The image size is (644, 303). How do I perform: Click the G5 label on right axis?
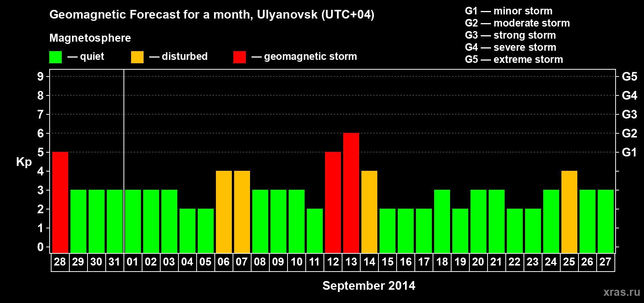tap(630, 77)
